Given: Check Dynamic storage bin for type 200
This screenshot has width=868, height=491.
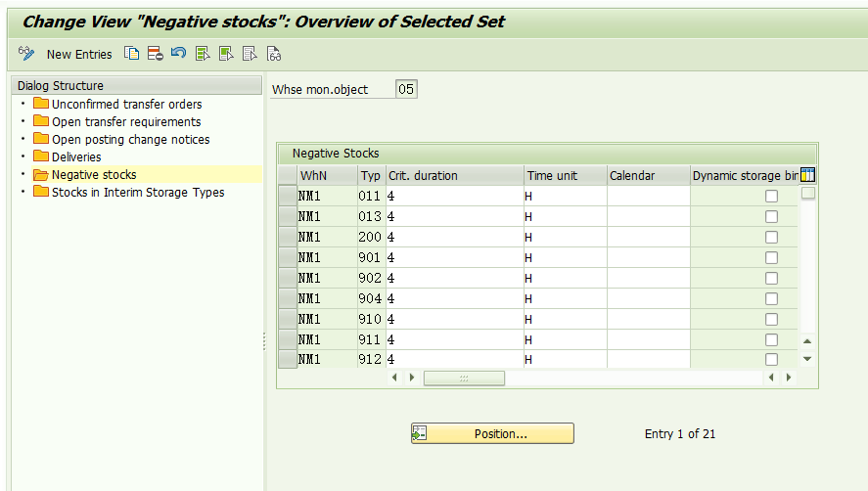Looking at the screenshot, I should coord(771,238).
